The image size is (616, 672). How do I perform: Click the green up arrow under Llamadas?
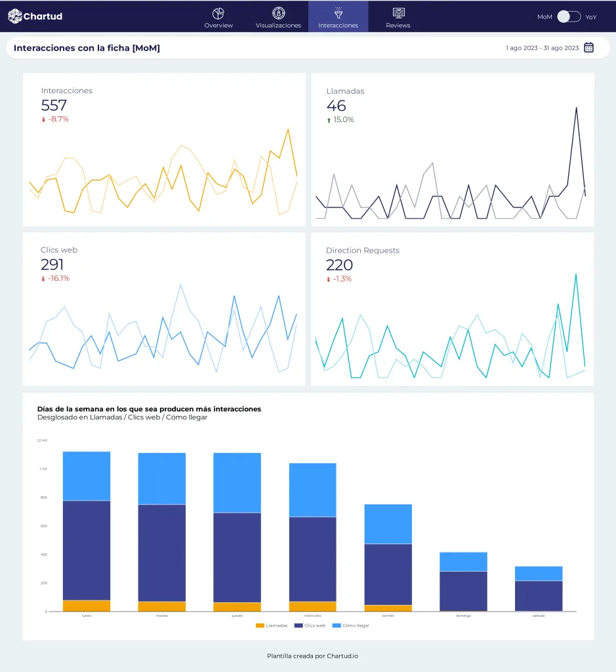point(329,120)
